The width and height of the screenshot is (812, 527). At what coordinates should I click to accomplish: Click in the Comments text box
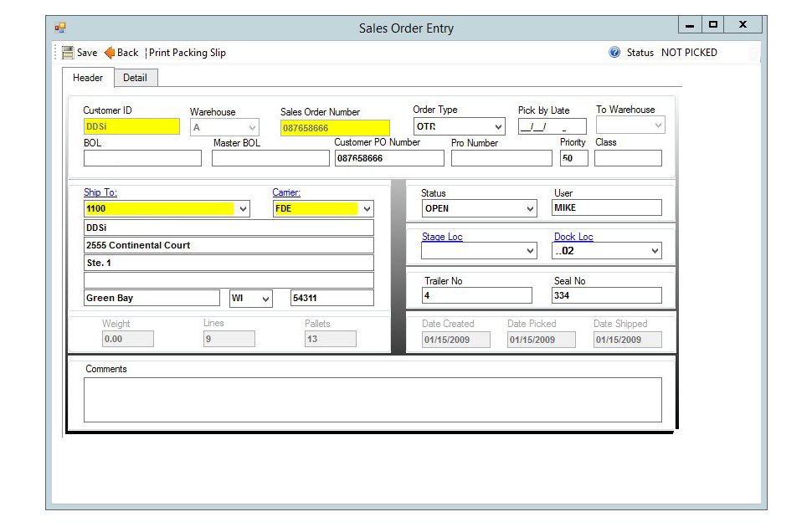coord(373,400)
